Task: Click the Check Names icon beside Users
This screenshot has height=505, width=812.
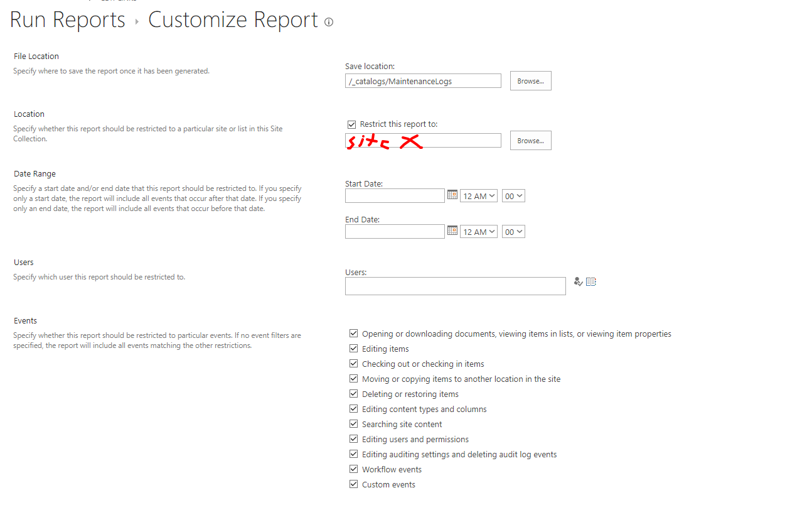Action: (579, 282)
